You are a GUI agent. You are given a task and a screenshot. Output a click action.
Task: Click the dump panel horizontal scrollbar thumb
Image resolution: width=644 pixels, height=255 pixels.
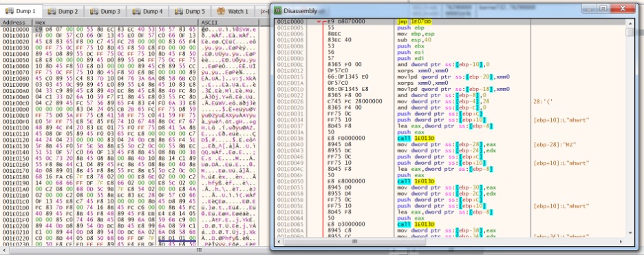pyautogui.click(x=200, y=250)
